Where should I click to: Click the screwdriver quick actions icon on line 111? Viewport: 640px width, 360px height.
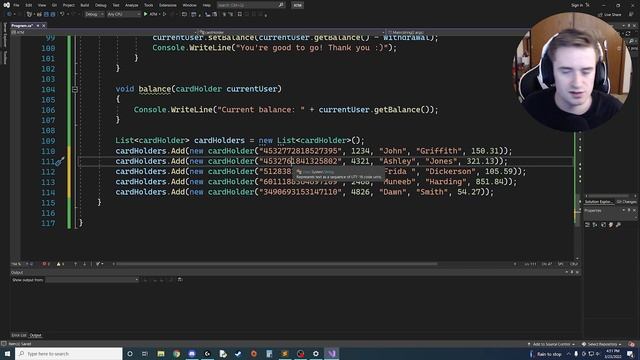(60, 162)
